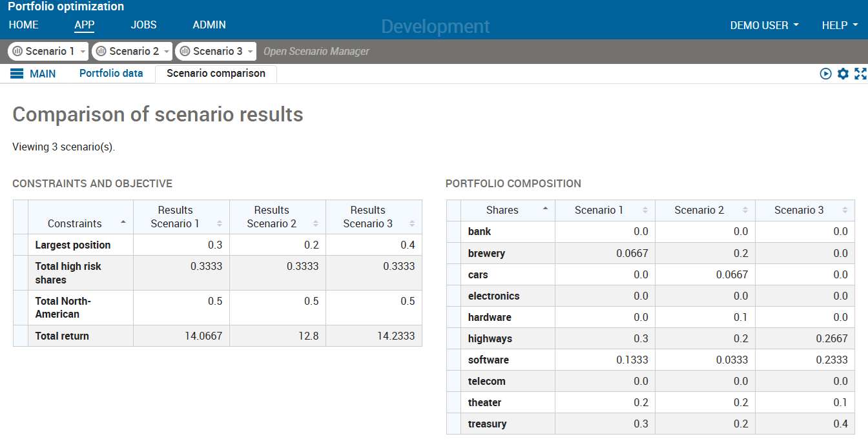Open the settings gear icon
The width and height of the screenshot is (868, 441).
click(843, 74)
